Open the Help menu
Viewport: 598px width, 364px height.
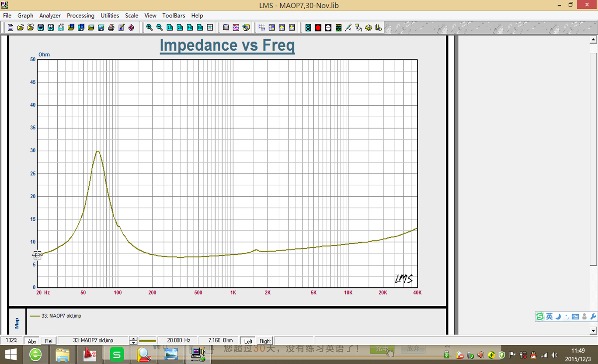(197, 15)
